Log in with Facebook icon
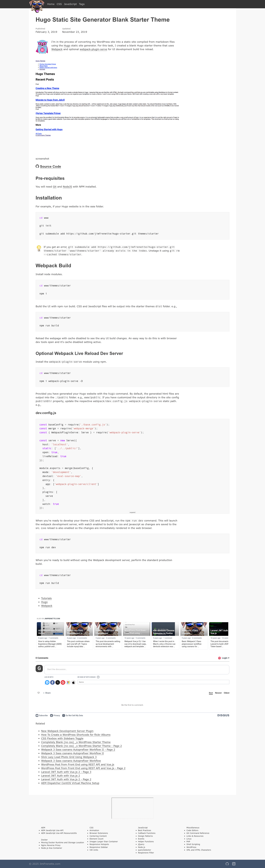265x868 pixels. click(x=52, y=682)
